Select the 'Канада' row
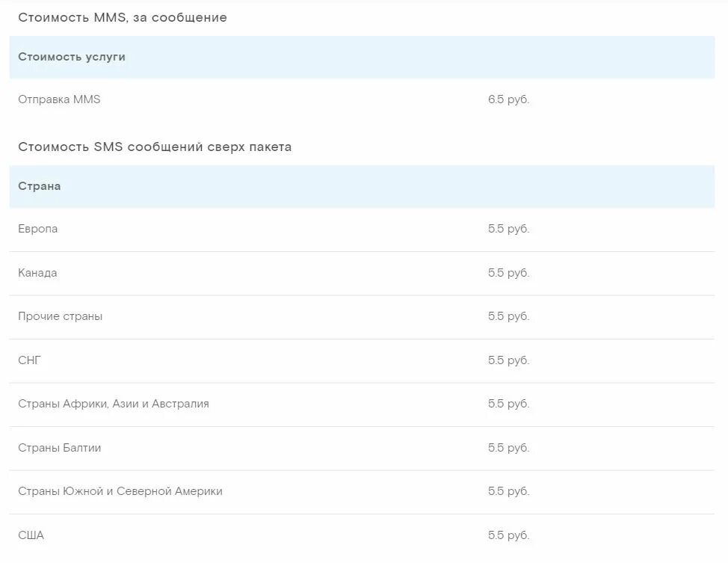 pos(363,273)
